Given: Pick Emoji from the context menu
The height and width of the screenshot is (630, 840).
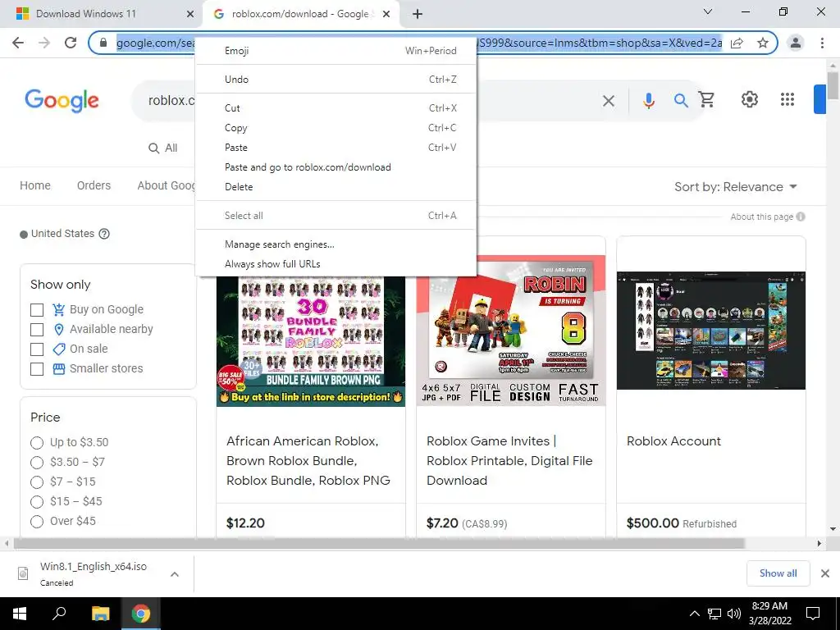Looking at the screenshot, I should point(336,51).
